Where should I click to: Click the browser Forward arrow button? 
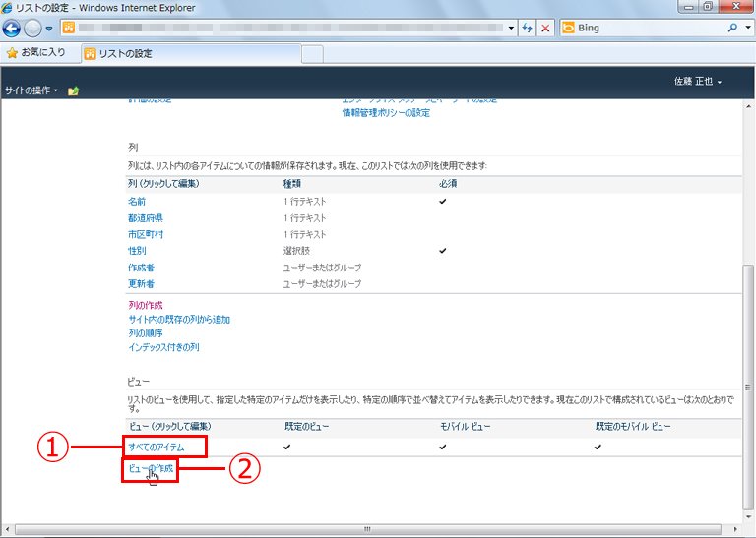(x=32, y=29)
